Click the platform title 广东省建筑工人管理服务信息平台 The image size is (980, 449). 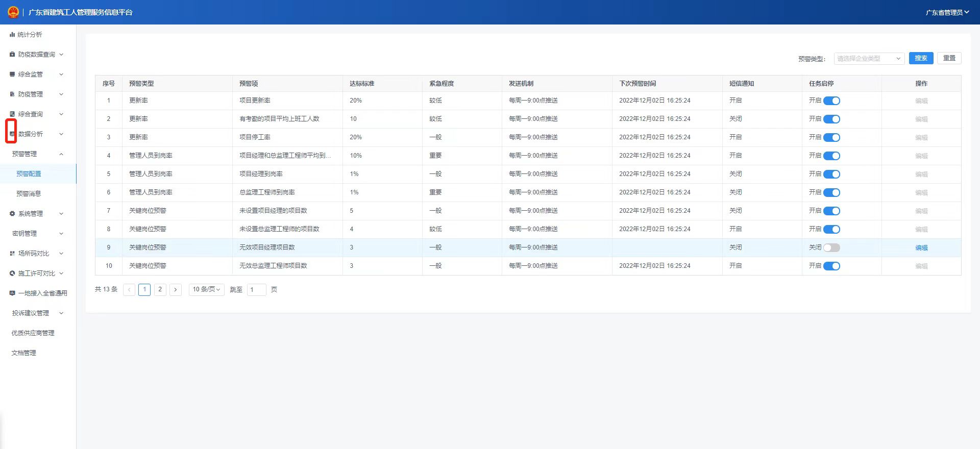click(81, 12)
